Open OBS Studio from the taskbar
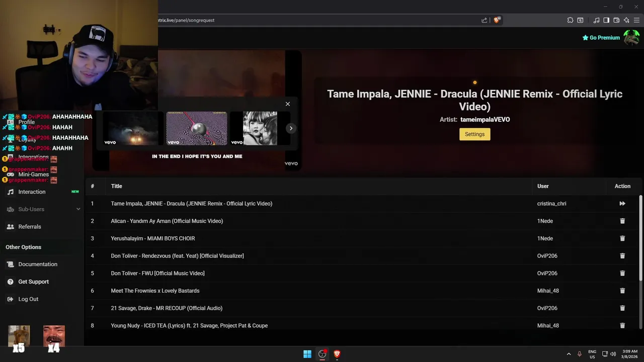 (322, 354)
